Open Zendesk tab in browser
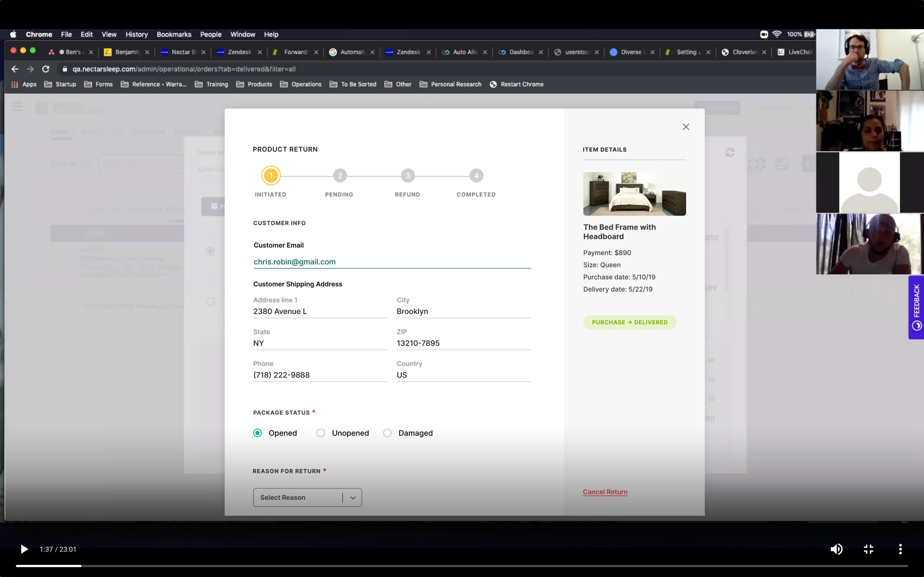This screenshot has width=924, height=577. coord(237,52)
